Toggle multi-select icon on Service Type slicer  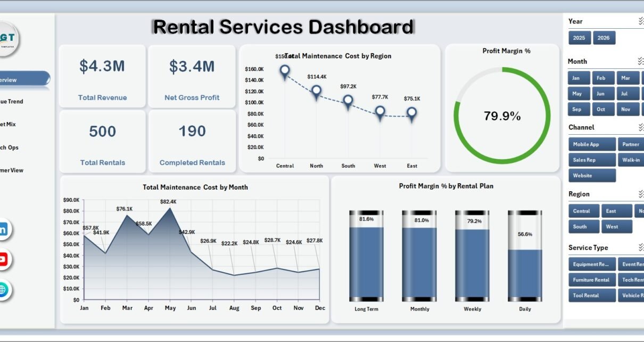point(641,248)
